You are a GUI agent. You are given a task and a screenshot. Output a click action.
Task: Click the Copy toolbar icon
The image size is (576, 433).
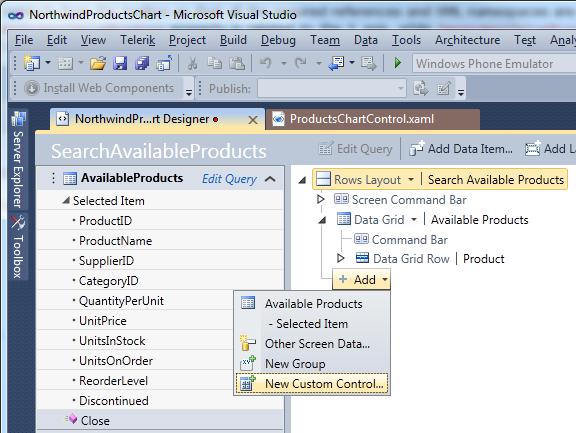[x=215, y=64]
